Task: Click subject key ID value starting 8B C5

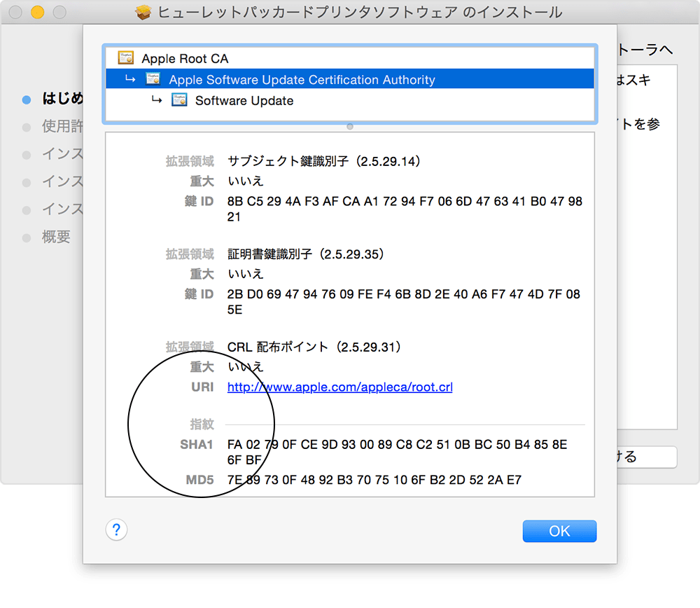Action: [x=405, y=209]
